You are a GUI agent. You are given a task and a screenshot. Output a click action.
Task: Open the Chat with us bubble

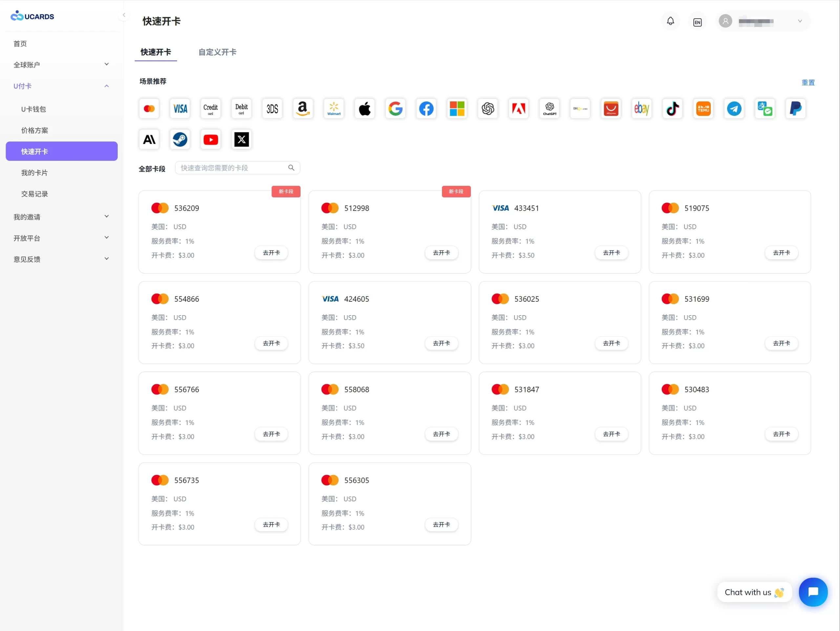[x=754, y=592]
